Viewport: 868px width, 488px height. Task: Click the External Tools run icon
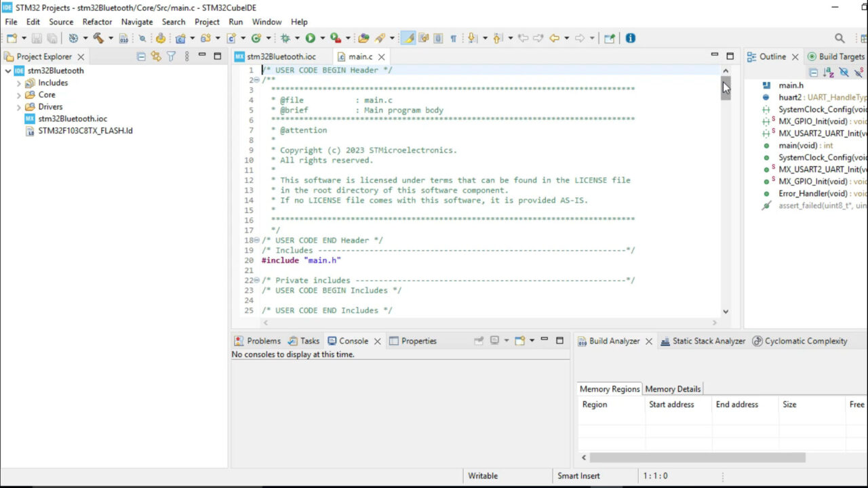pyautogui.click(x=335, y=39)
